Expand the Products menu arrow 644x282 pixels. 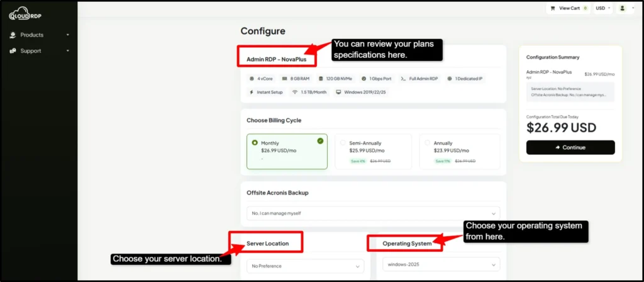[x=68, y=35]
